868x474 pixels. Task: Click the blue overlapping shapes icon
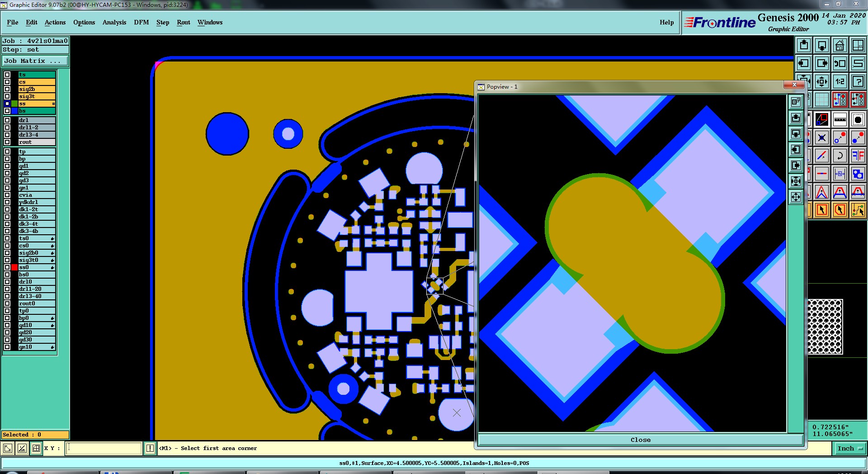pos(858,174)
